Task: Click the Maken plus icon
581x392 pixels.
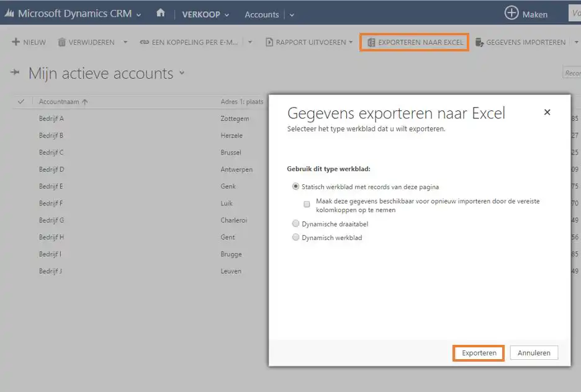Action: (511, 13)
